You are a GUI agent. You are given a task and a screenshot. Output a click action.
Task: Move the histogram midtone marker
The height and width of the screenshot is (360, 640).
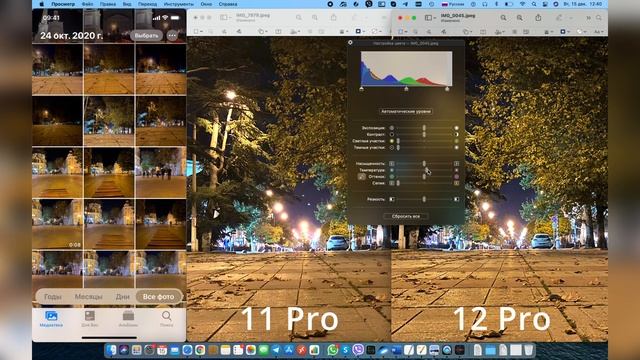coord(406,89)
